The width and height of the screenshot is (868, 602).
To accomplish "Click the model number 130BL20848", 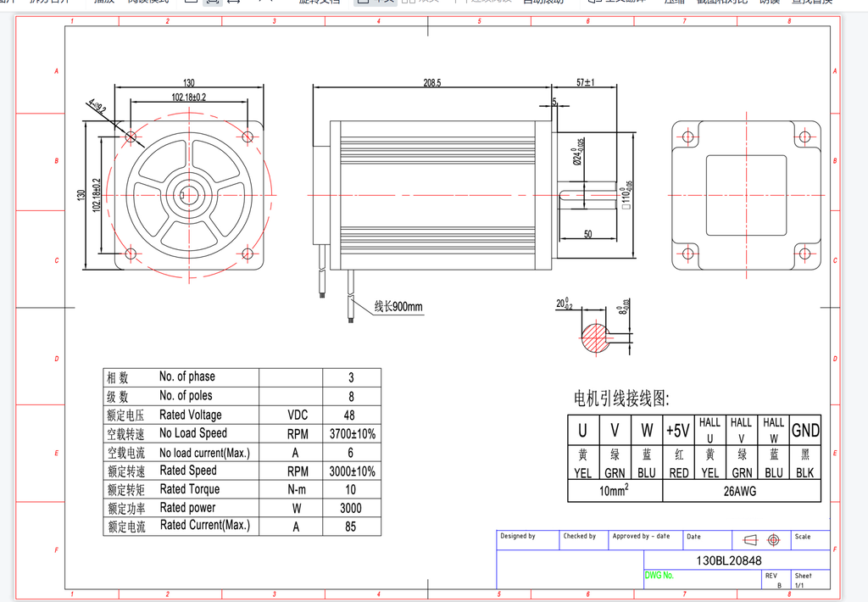I will (728, 560).
